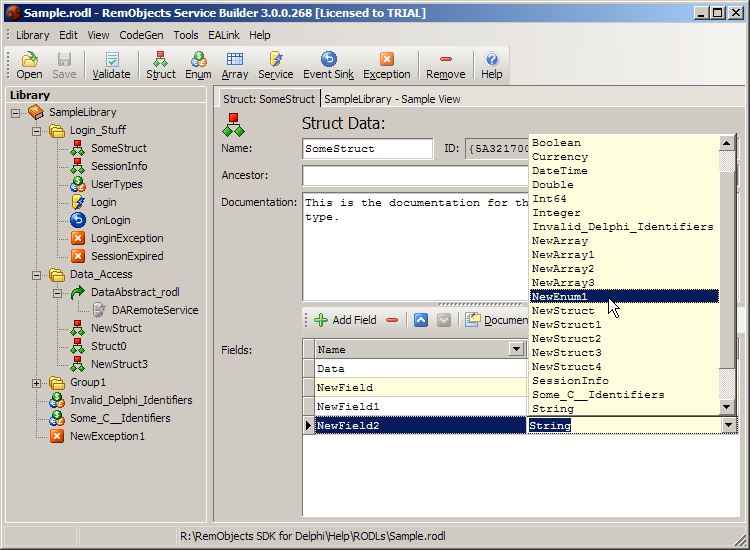Click the green plus Add Field button
This screenshot has height=550, width=750.
tap(345, 320)
